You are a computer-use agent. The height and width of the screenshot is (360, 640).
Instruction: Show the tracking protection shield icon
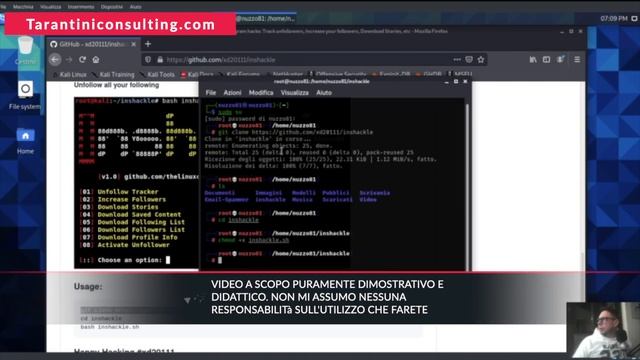[148, 60]
